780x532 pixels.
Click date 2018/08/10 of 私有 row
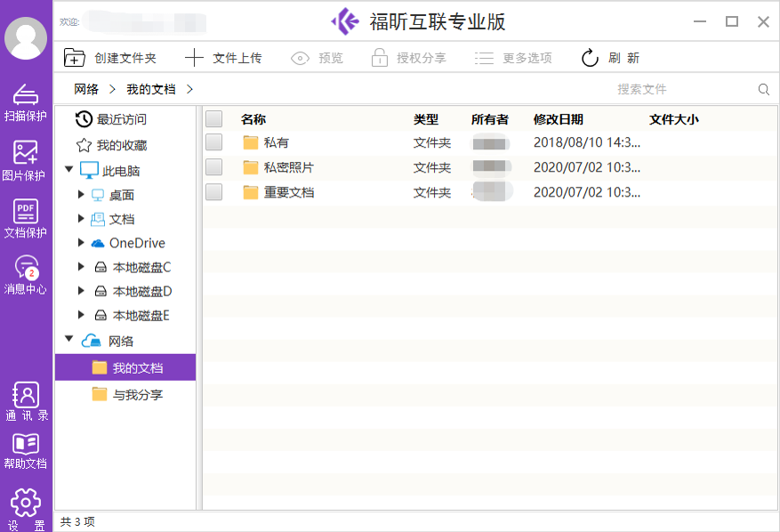point(587,142)
